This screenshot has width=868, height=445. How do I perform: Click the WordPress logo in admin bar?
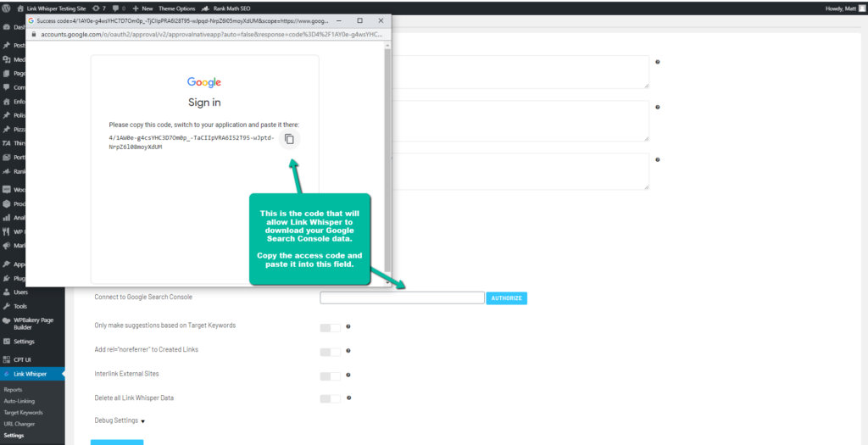point(7,8)
